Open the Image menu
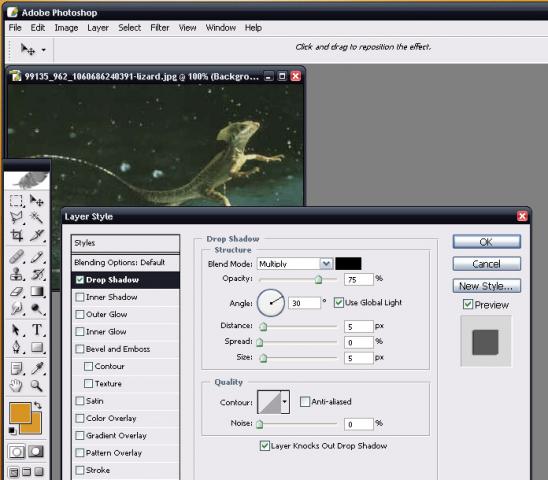548x480 pixels. click(x=66, y=28)
